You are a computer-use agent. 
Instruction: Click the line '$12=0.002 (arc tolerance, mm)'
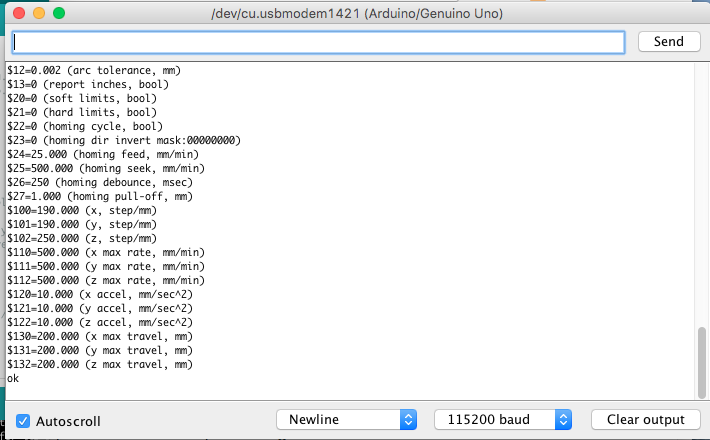[x=94, y=70]
